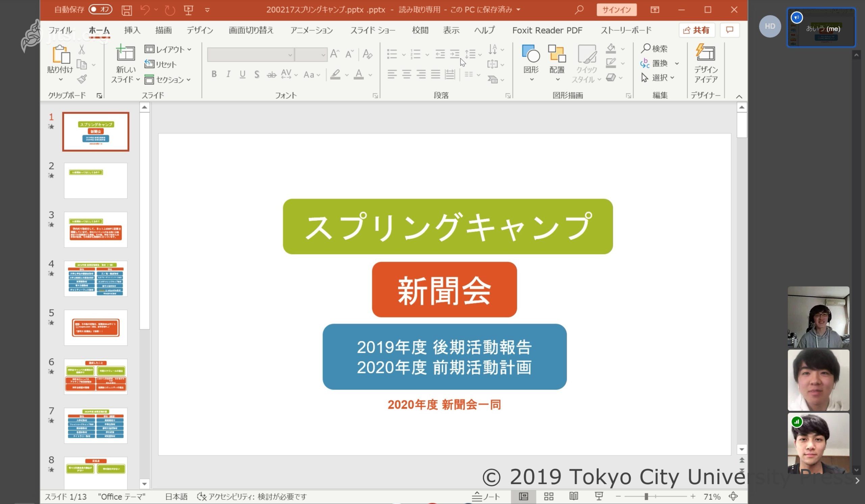865x504 pixels.
Task: Click the Cut scissors icon
Action: tap(81, 50)
